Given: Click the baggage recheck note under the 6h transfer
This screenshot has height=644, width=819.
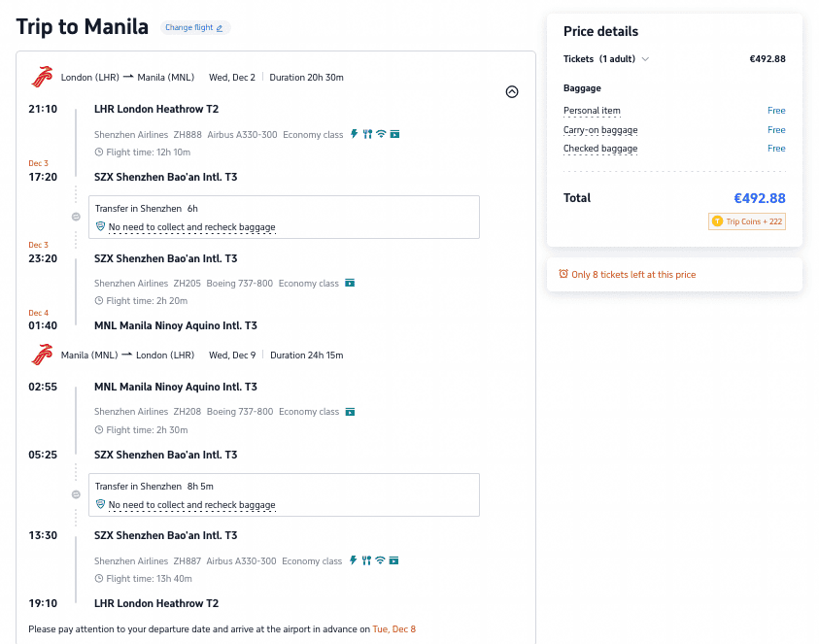Looking at the screenshot, I should point(191,227).
